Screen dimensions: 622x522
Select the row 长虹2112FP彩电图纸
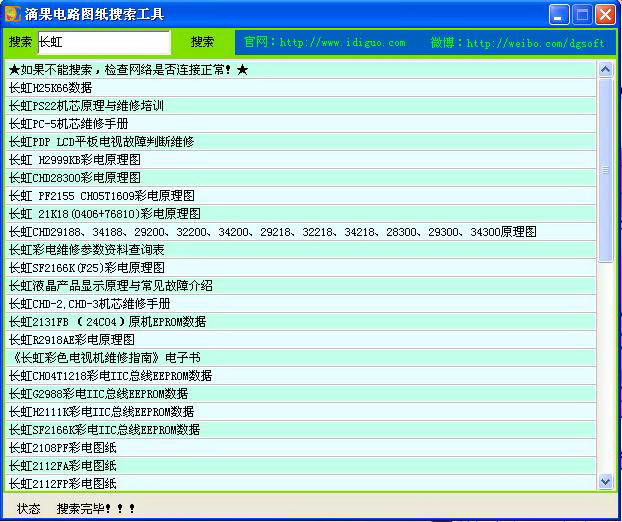pyautogui.click(x=300, y=484)
